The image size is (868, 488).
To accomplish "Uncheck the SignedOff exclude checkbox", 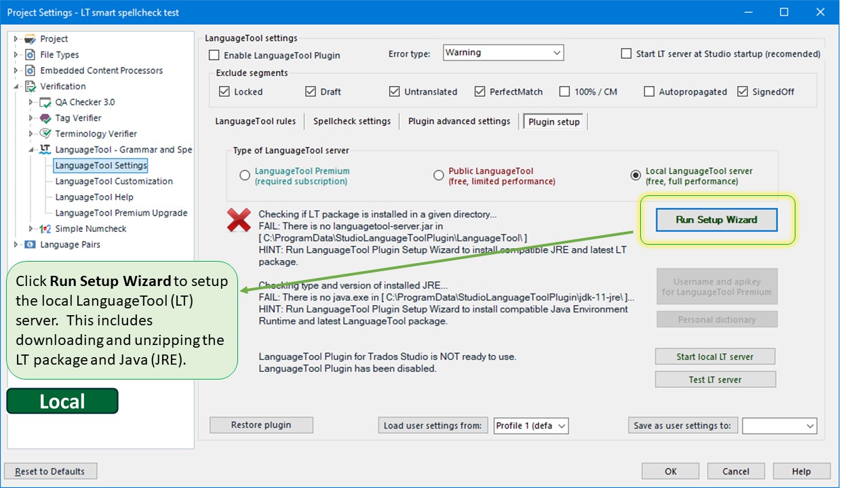I will tap(742, 91).
